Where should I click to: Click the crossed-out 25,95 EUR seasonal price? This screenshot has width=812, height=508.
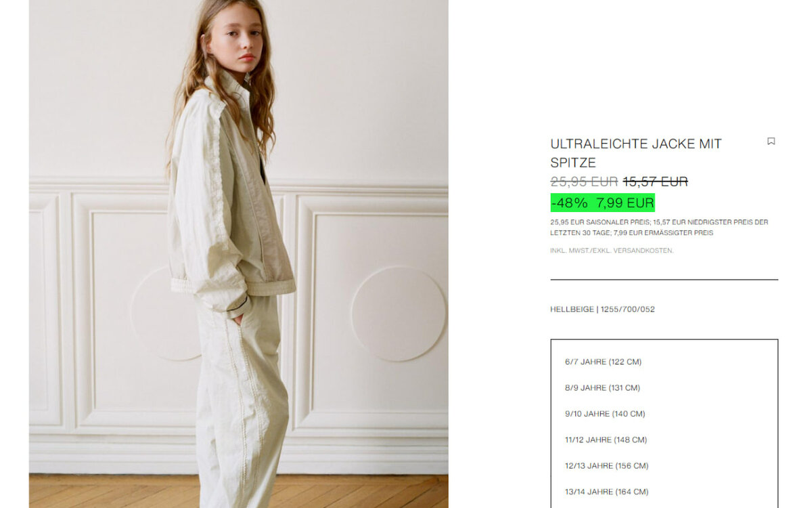click(x=584, y=182)
